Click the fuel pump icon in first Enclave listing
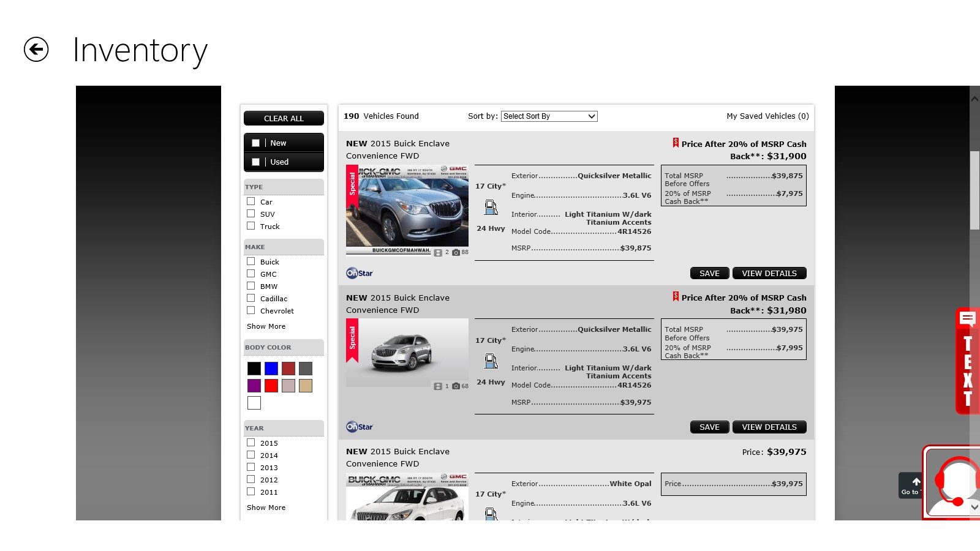 491,208
